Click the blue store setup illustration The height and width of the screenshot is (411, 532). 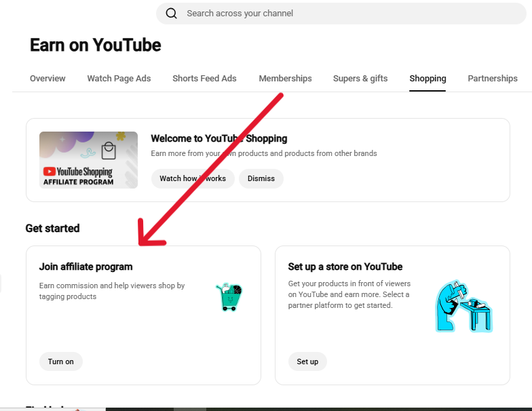click(x=464, y=306)
